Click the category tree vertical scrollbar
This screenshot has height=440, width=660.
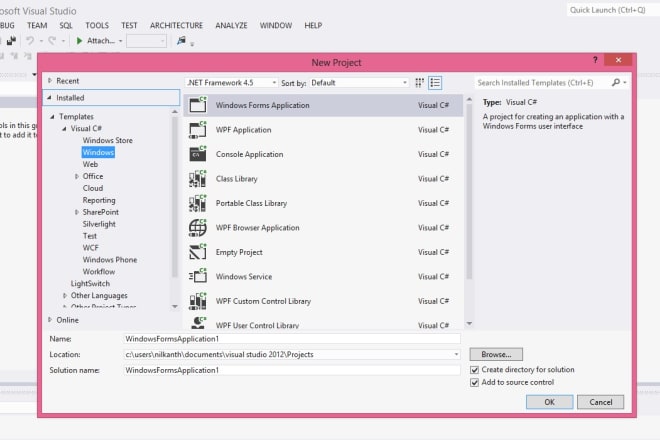[175, 196]
